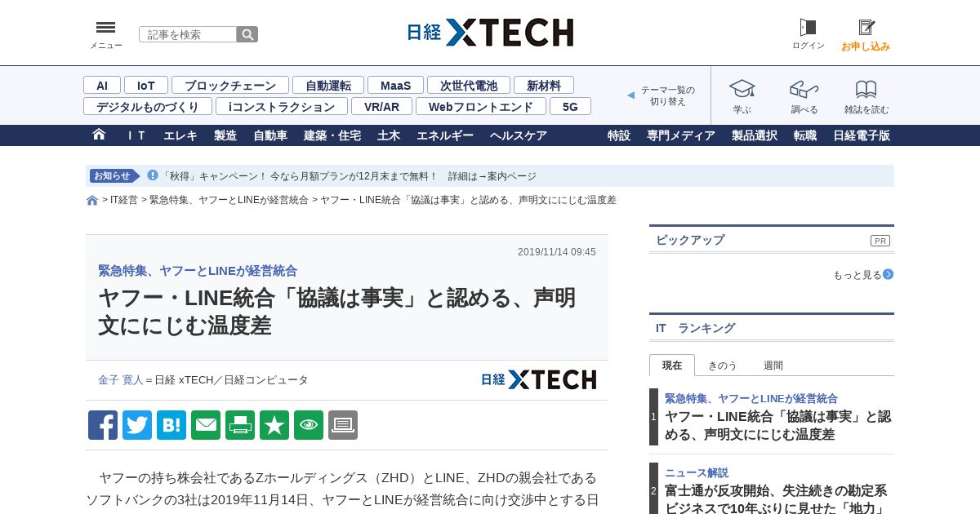Open the エレキ navigation menu
The image size is (980, 514).
[x=180, y=135]
